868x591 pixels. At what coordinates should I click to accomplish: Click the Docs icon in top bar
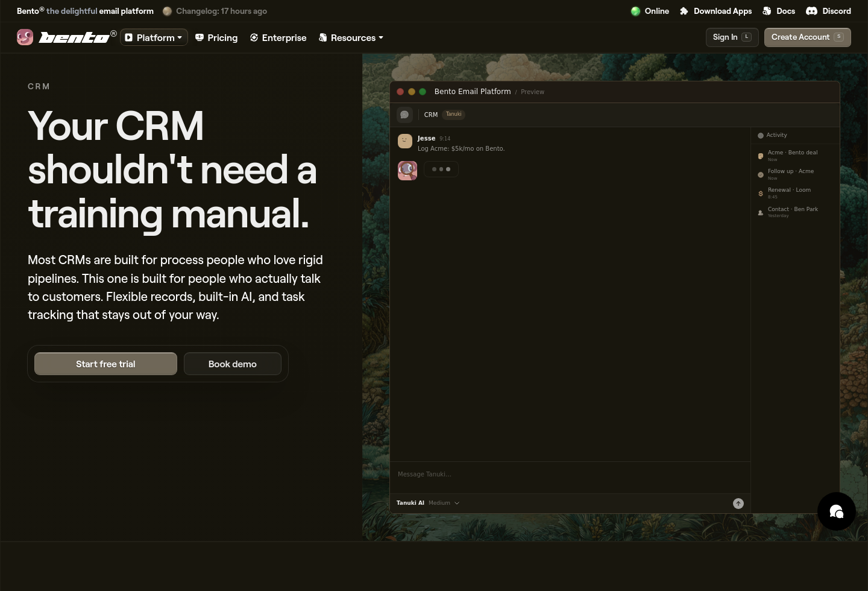(x=767, y=11)
